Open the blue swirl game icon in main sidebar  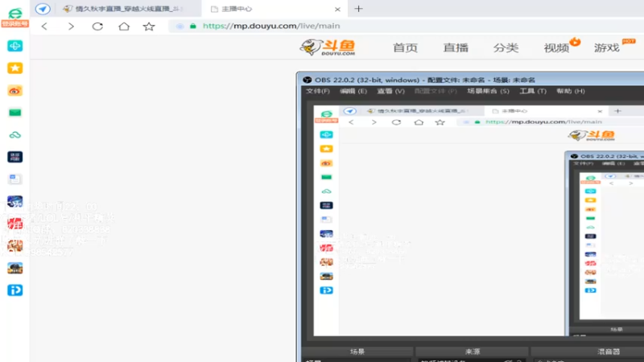tap(14, 202)
